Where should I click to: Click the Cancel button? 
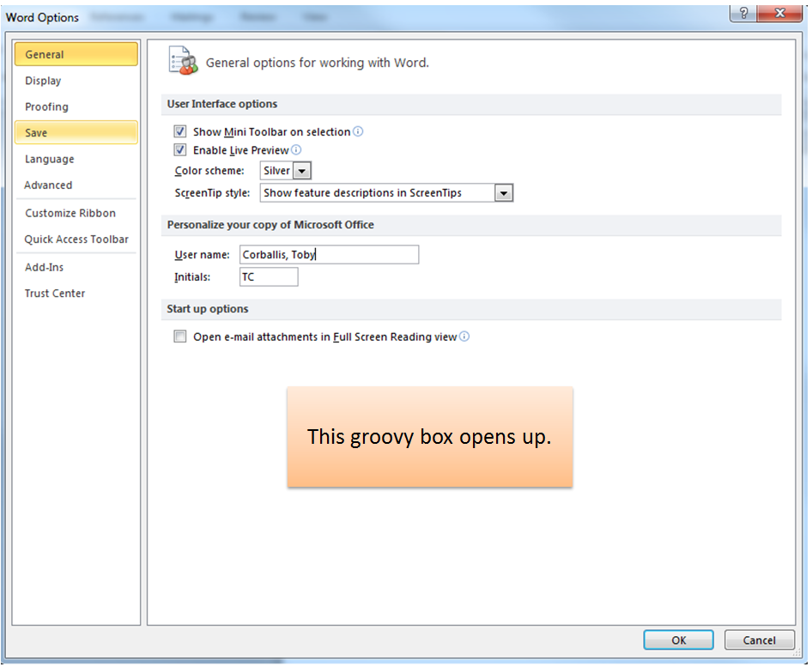coord(759,640)
